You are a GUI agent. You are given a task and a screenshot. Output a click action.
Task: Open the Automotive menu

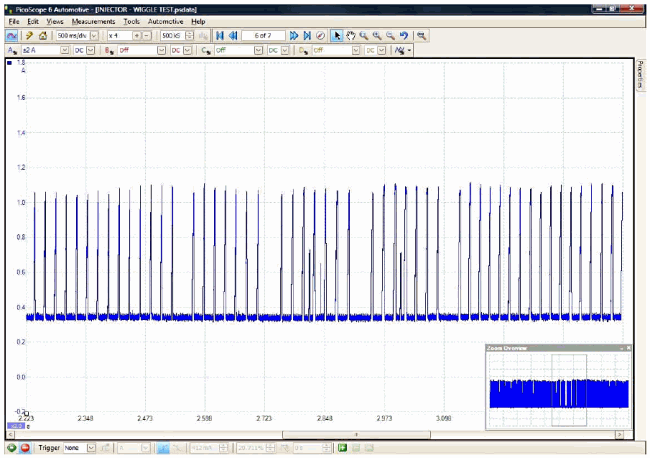pyautogui.click(x=165, y=21)
